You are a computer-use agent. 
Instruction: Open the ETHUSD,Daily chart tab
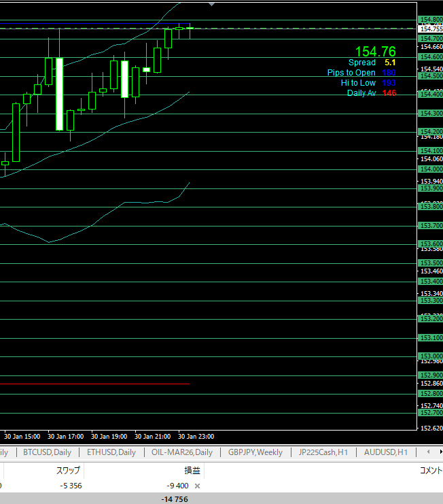(x=111, y=452)
